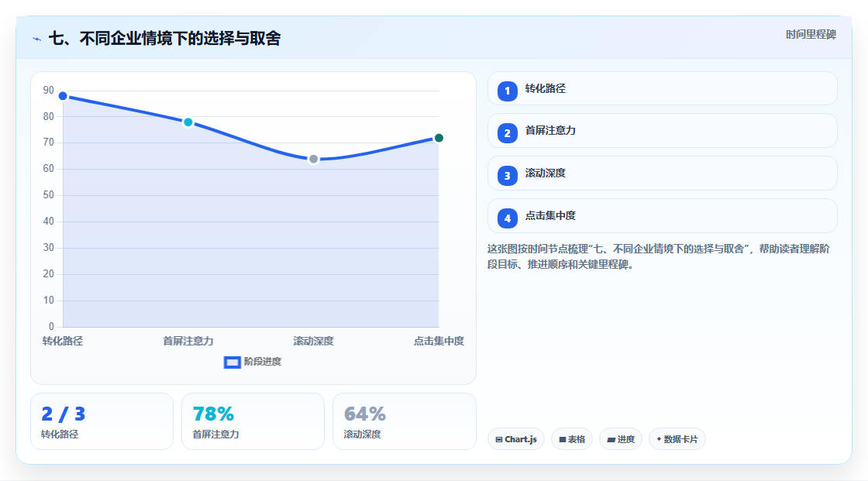Image resolution: width=868 pixels, height=481 pixels.
Task: Click the number 1 badge for 转化路径
Action: tap(507, 91)
